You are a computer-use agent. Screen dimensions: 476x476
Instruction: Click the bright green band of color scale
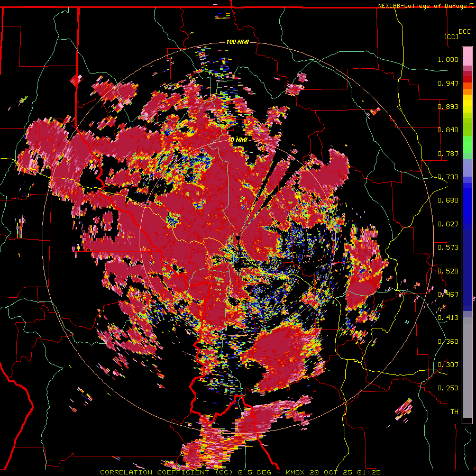(x=467, y=143)
